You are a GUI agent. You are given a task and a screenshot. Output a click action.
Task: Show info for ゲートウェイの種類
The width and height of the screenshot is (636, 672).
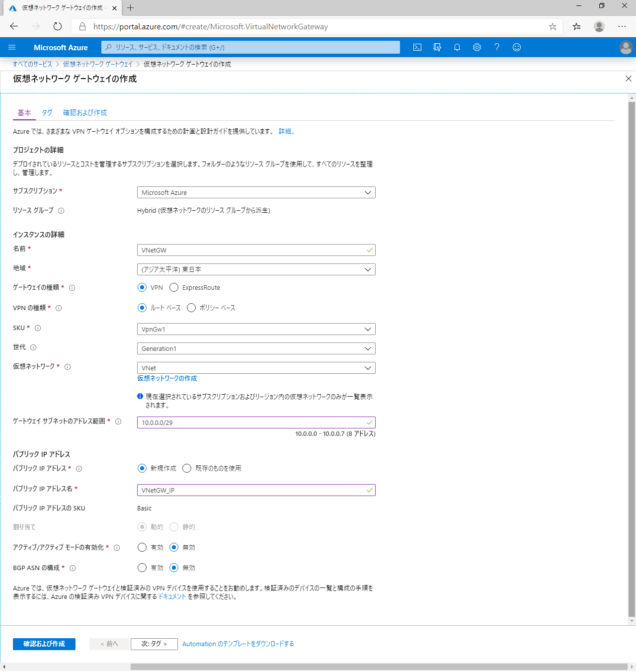(72, 288)
